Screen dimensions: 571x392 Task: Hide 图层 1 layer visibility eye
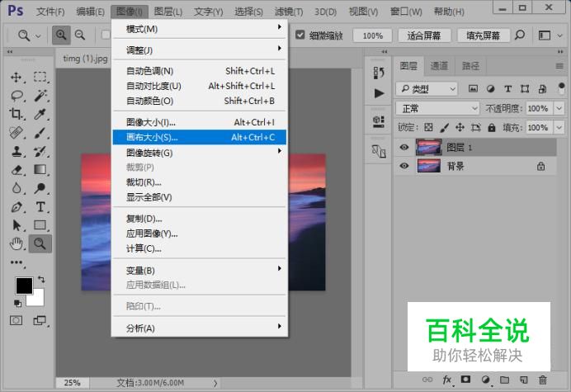click(x=403, y=147)
